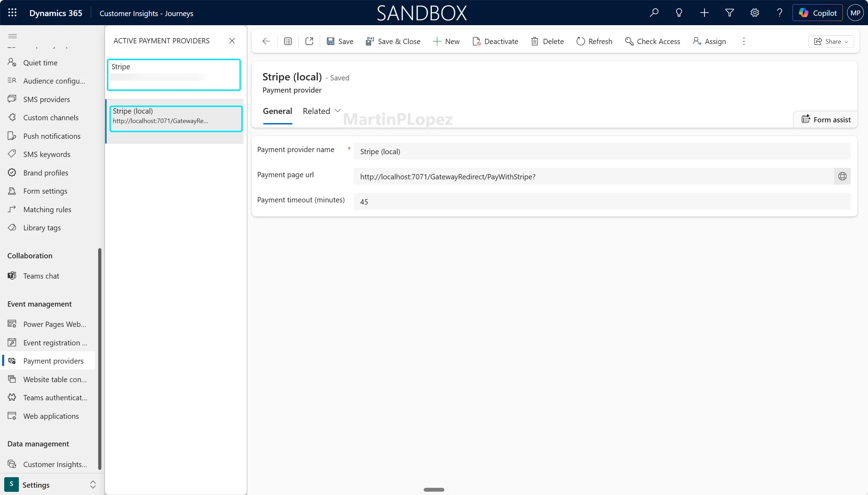The height and width of the screenshot is (495, 868).
Task: Open Website table configuration item
Action: point(48,379)
